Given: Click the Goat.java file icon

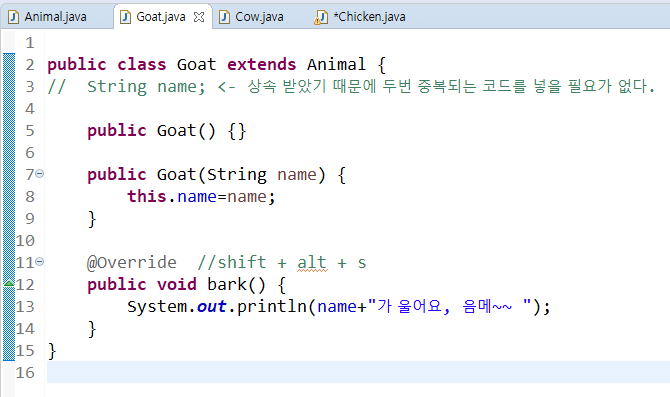Looking at the screenshot, I should pos(125,17).
